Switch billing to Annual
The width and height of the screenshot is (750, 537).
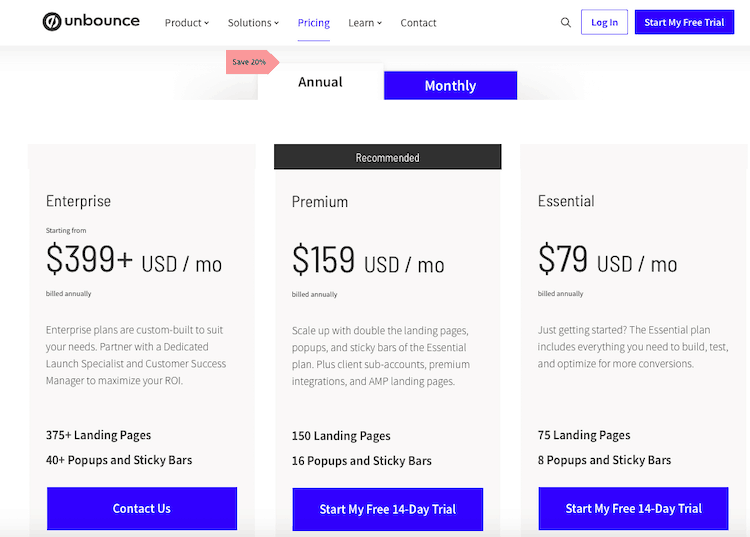(x=320, y=82)
